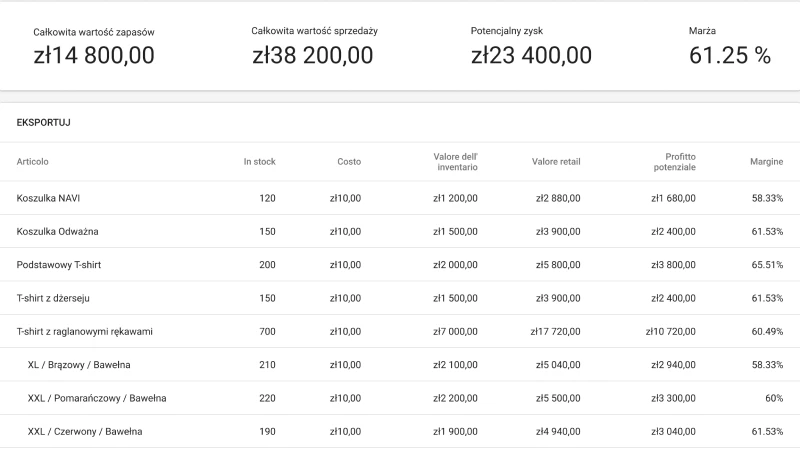Click XXL / Pomarańczowy / Bawełna variant
The height and width of the screenshot is (450, 800).
[x=97, y=398]
